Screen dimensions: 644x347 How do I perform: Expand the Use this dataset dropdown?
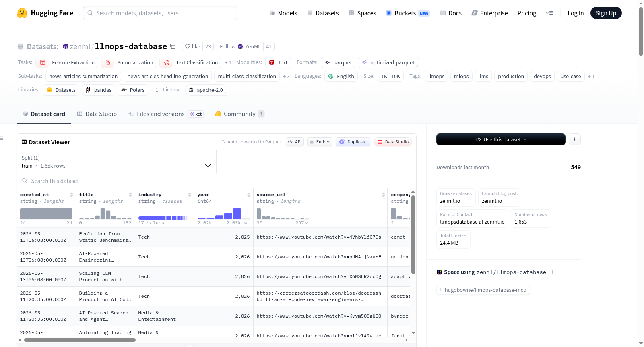(x=501, y=139)
